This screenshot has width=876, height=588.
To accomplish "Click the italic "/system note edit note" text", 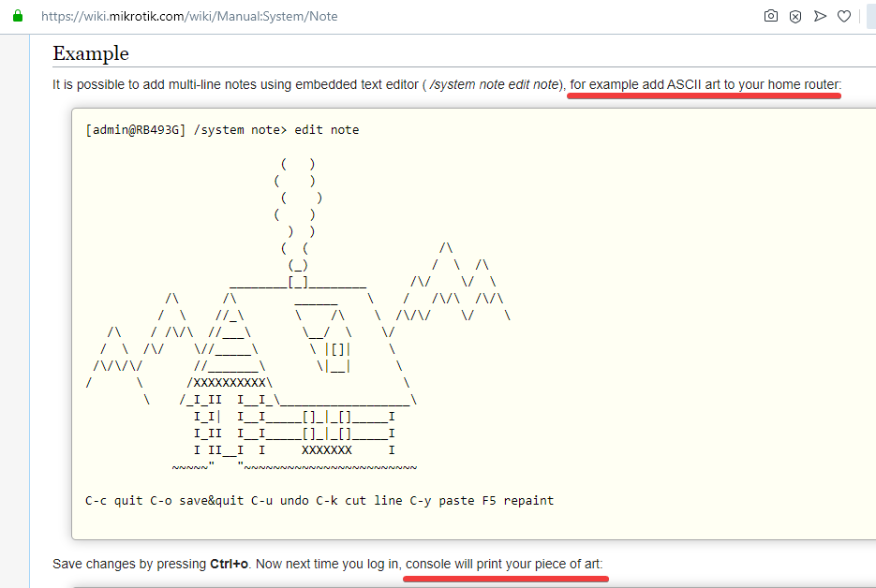I will (x=494, y=84).
